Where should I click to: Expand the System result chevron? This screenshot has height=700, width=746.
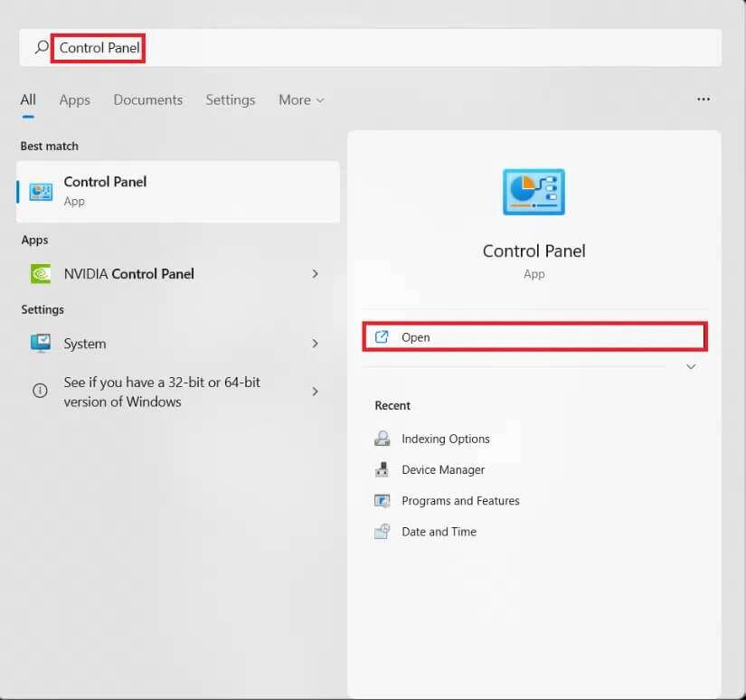(x=315, y=343)
